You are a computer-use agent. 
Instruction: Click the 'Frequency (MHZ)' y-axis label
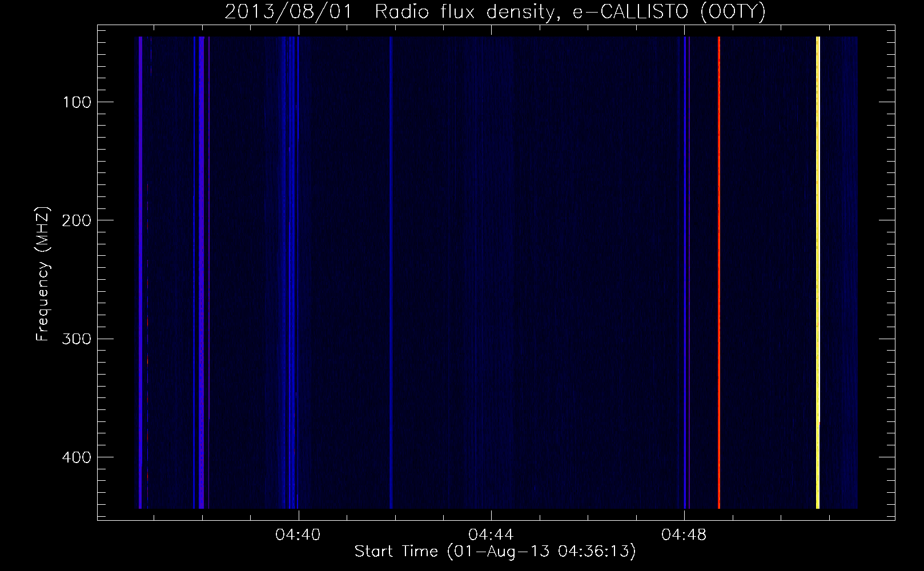point(43,274)
